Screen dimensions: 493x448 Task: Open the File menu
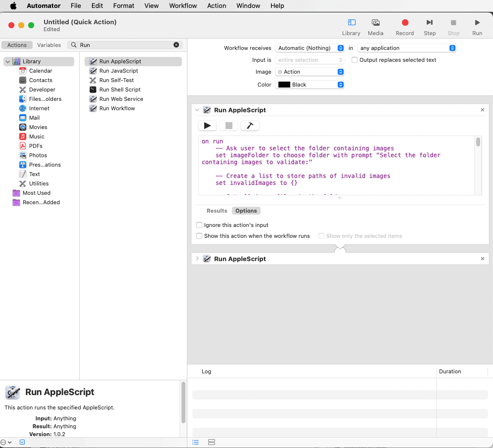(x=76, y=5)
